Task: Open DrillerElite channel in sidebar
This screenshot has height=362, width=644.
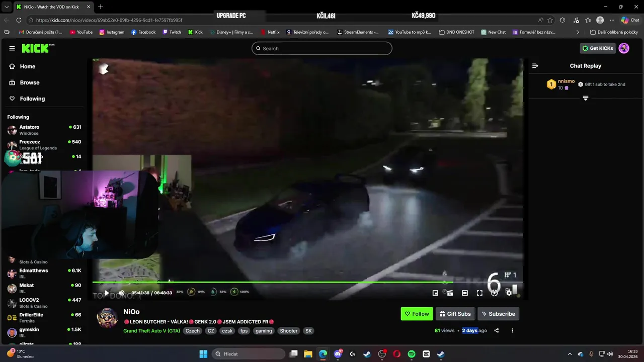Action: click(44, 317)
